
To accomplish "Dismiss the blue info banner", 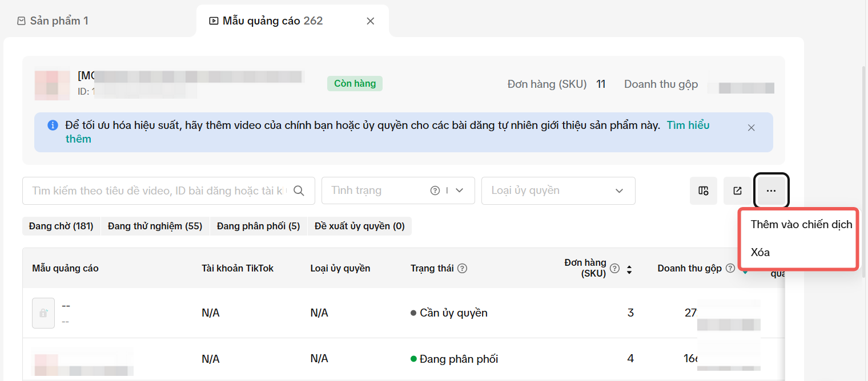I will (x=751, y=128).
